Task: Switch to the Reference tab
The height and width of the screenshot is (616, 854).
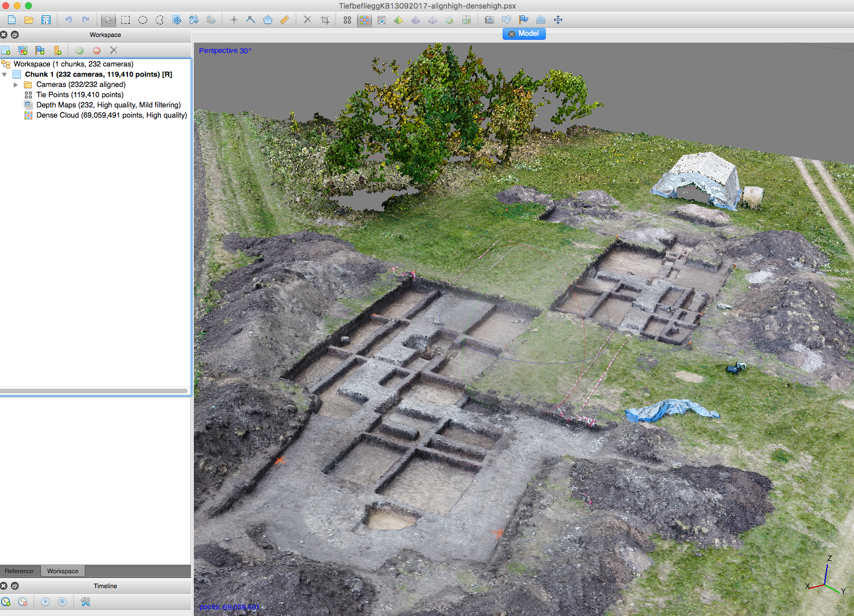Action: click(19, 571)
